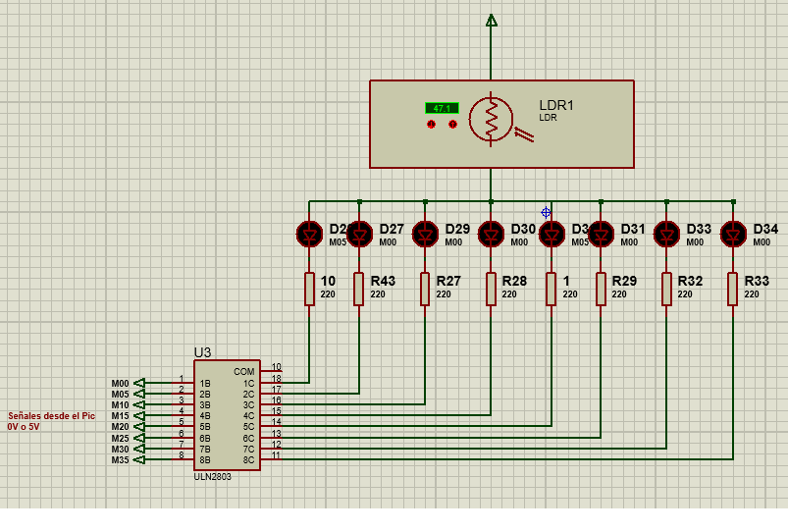Click the M10 input terminal arrow

click(139, 404)
